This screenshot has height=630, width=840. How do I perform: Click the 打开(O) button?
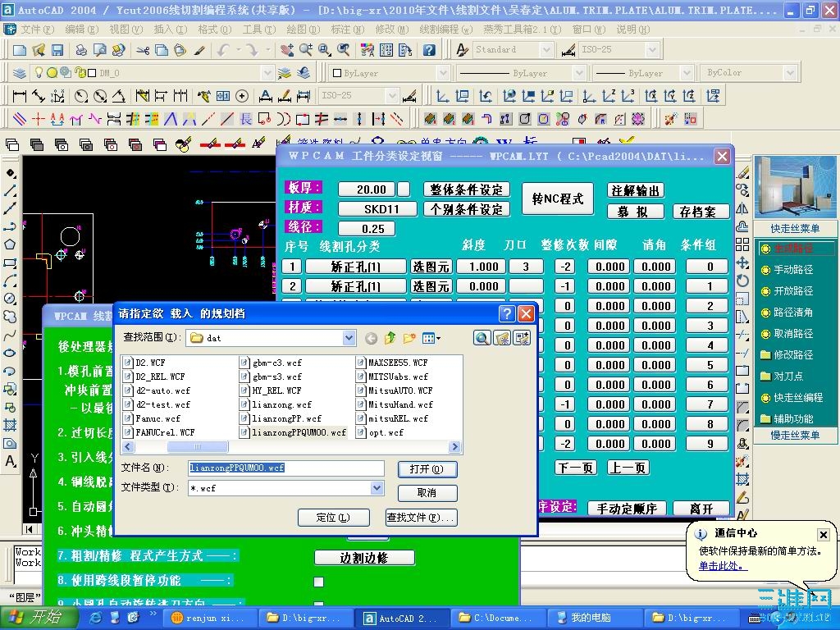pos(427,469)
